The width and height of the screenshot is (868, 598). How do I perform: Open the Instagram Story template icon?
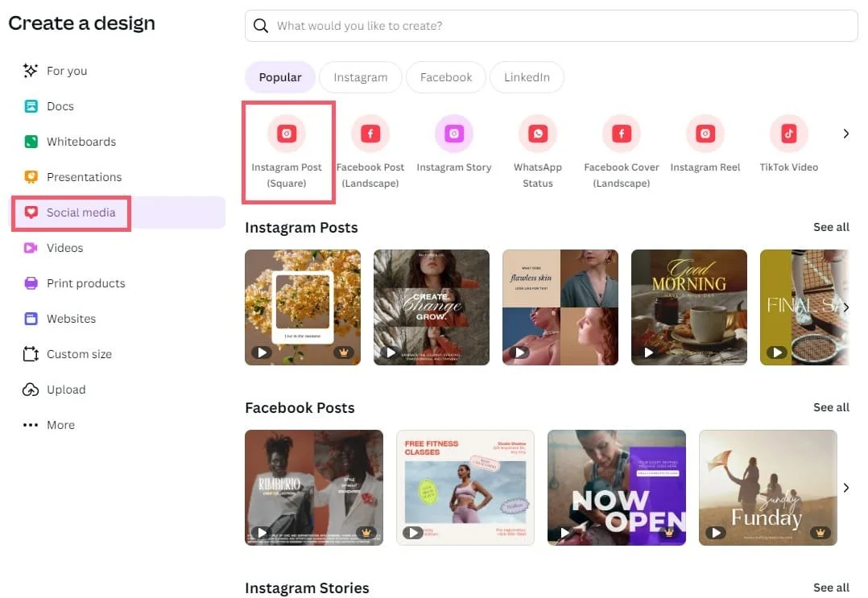coord(454,134)
